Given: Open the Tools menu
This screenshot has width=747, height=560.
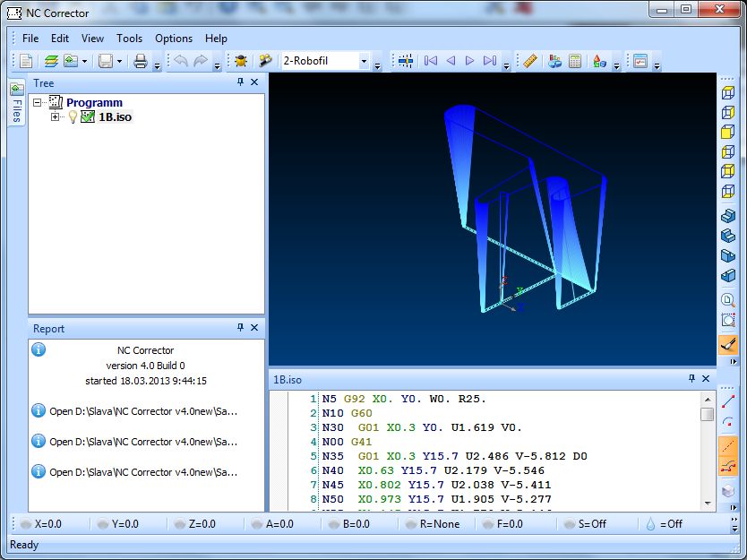Looking at the screenshot, I should pyautogui.click(x=130, y=39).
